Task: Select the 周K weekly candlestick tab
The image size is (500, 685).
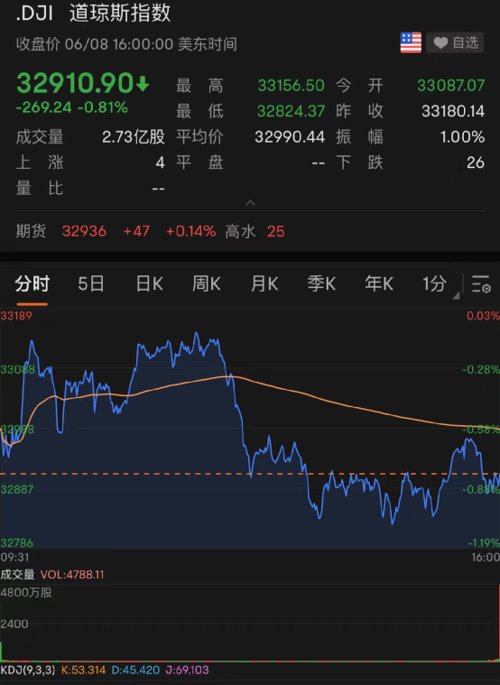Action: (206, 284)
